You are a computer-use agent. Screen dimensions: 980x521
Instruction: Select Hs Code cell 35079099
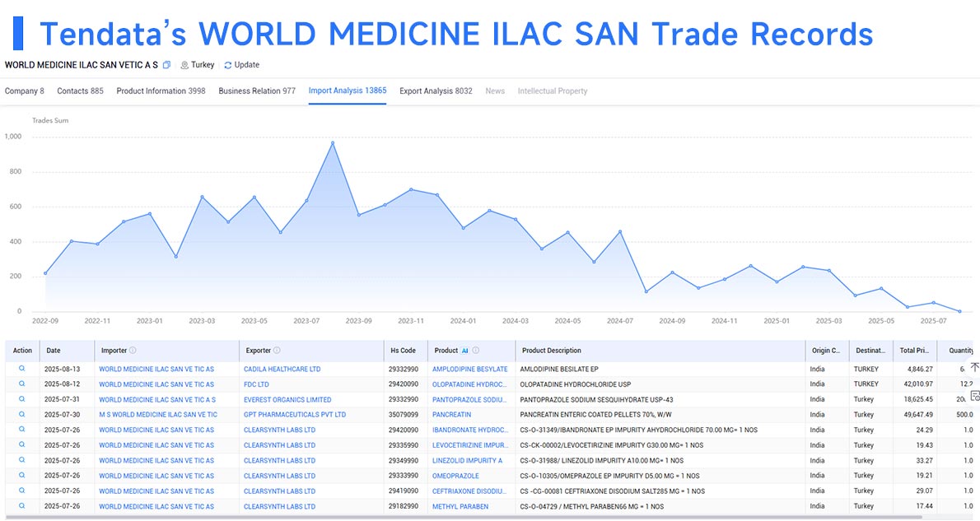(x=404, y=414)
